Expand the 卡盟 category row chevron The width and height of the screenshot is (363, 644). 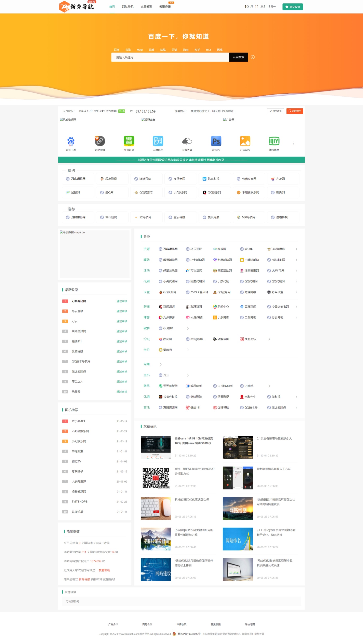tap(296, 292)
